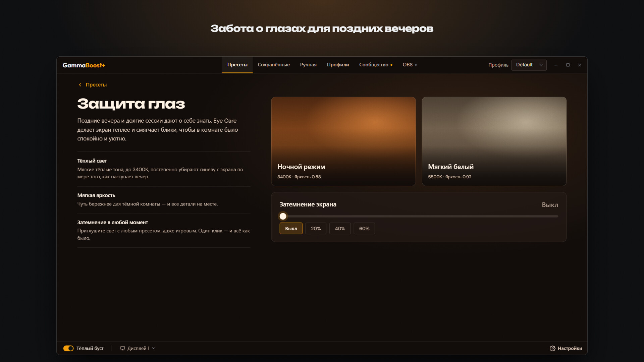Screen dimensions: 644x362
Task: Click the back chevron beside Пресеты
Action: pyautogui.click(x=80, y=85)
